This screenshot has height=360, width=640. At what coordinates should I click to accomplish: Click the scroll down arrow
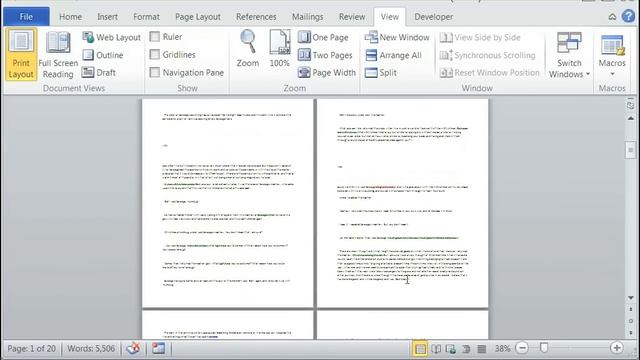tap(631, 298)
